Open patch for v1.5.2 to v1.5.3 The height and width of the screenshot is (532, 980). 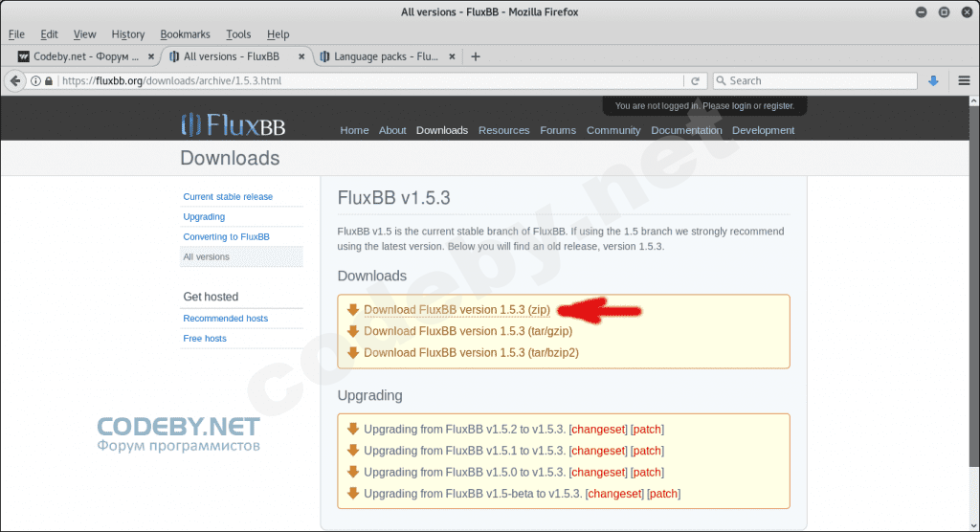pos(647,429)
